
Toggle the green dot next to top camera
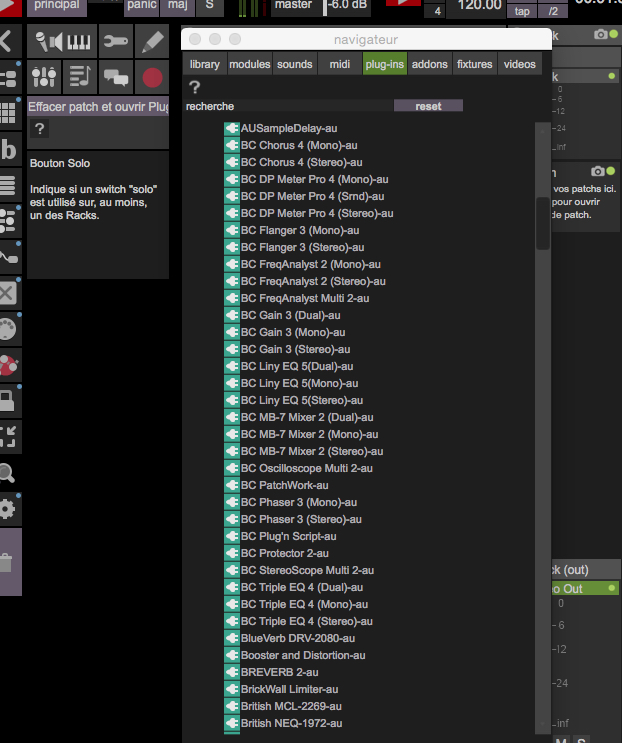pyautogui.click(x=614, y=34)
